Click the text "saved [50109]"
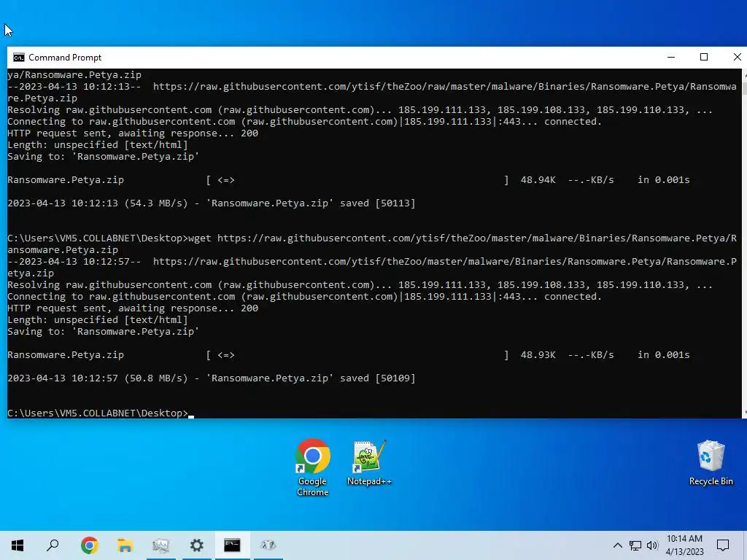747x560 pixels. click(x=377, y=378)
